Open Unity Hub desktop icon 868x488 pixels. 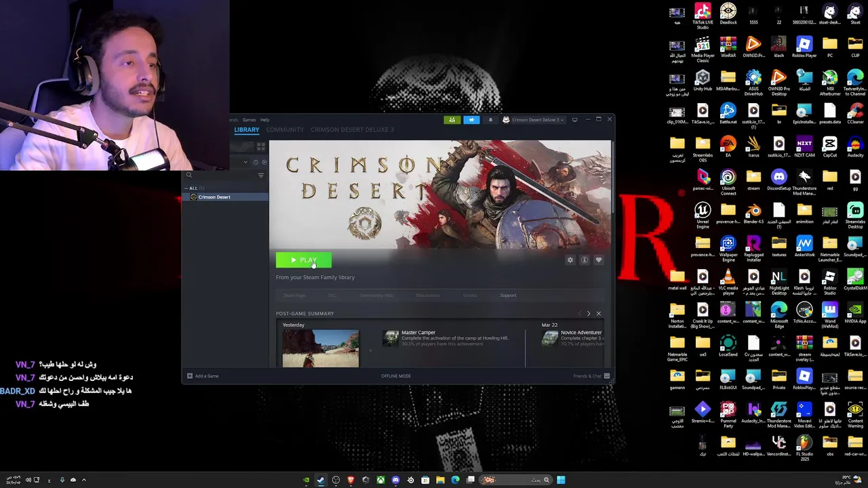(703, 81)
